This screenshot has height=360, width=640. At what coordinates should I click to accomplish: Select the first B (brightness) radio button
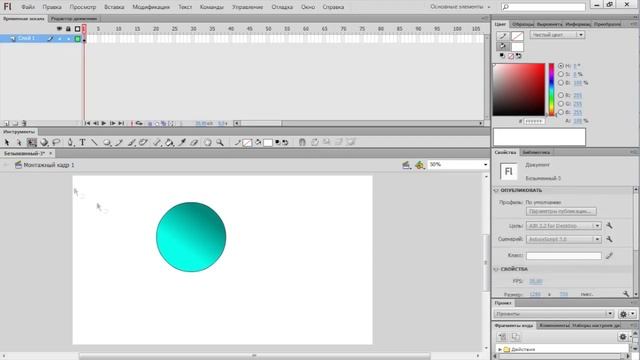pyautogui.click(x=561, y=82)
